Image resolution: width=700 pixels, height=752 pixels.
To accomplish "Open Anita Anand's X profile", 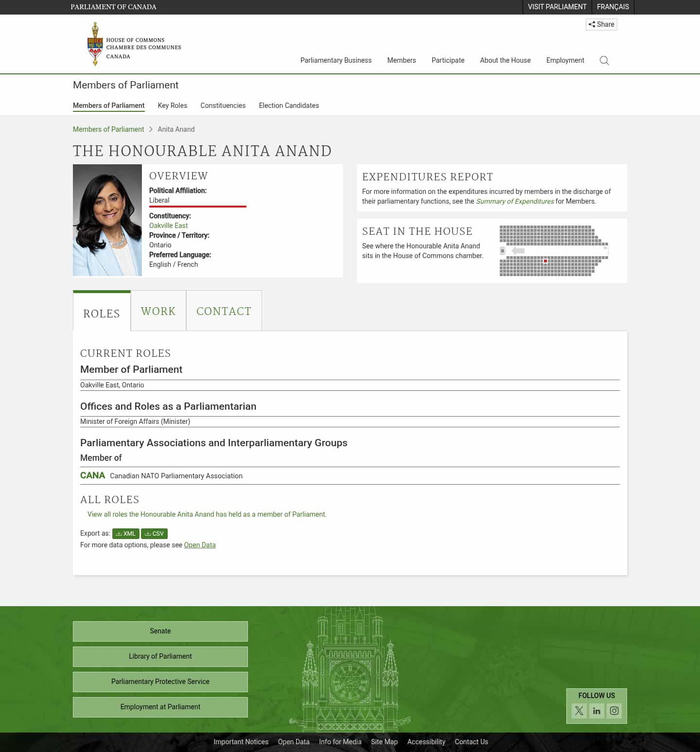I will (x=579, y=710).
